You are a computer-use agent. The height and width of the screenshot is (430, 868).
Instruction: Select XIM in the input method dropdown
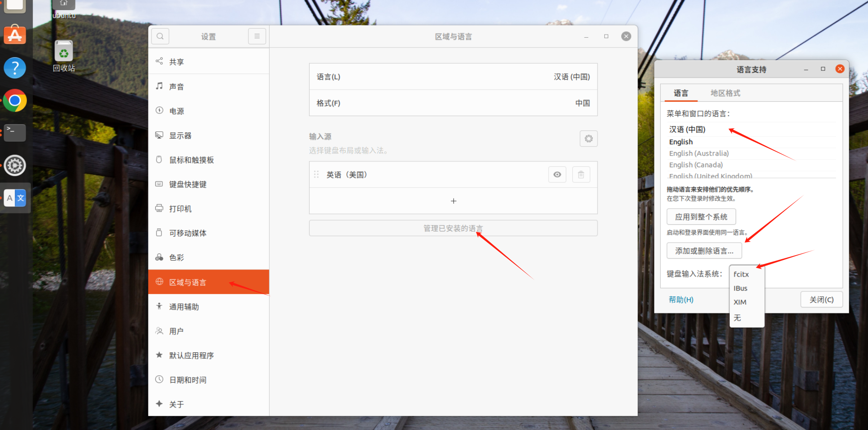747,302
